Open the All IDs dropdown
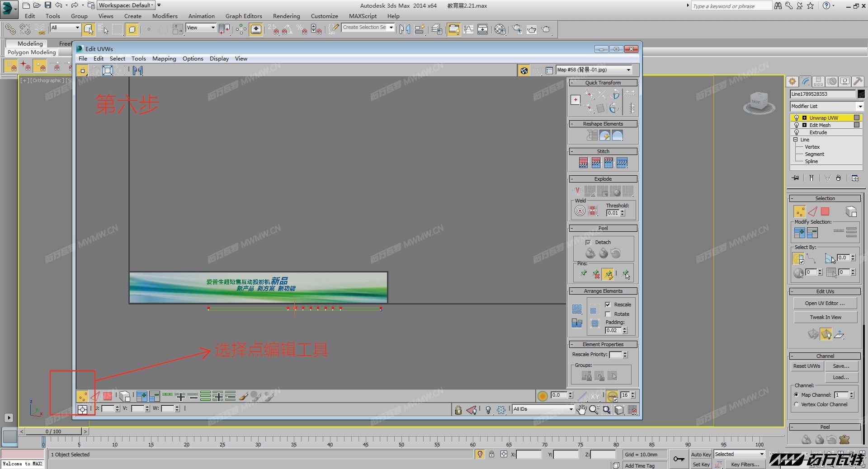The image size is (868, 469). [x=543, y=409]
